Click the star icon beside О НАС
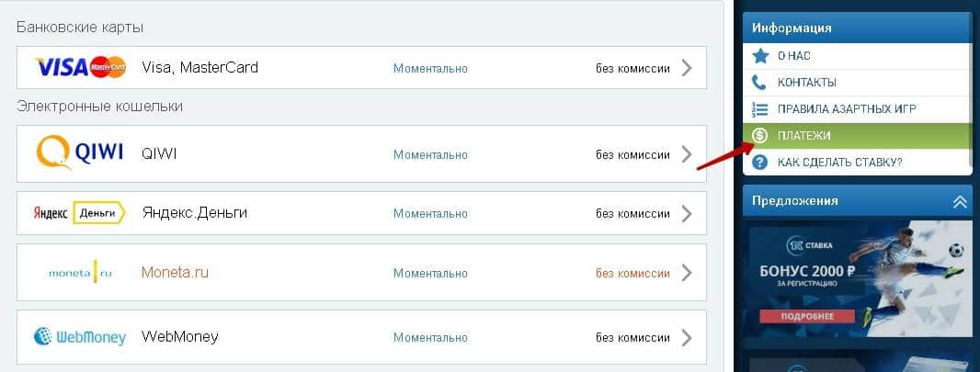Image resolution: width=980 pixels, height=372 pixels. [760, 56]
